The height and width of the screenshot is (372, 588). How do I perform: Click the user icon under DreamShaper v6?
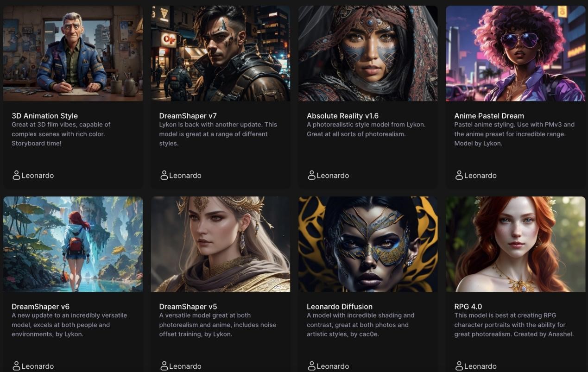tap(16, 366)
